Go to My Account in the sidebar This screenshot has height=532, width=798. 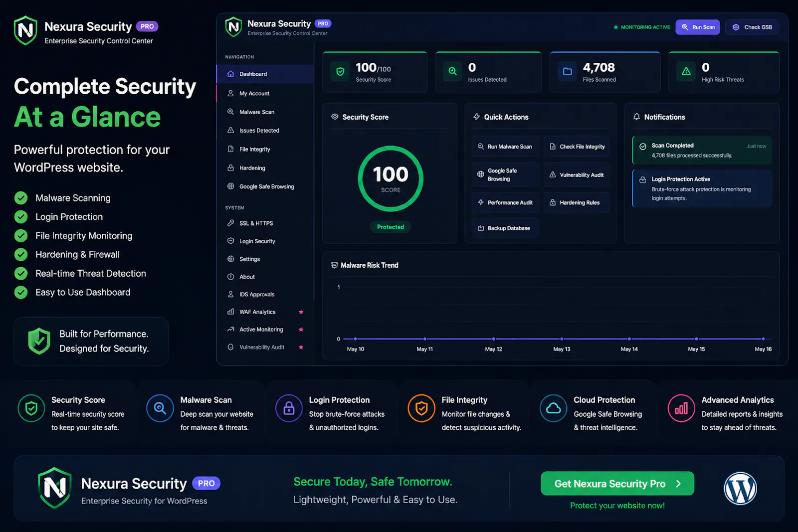click(x=265, y=93)
